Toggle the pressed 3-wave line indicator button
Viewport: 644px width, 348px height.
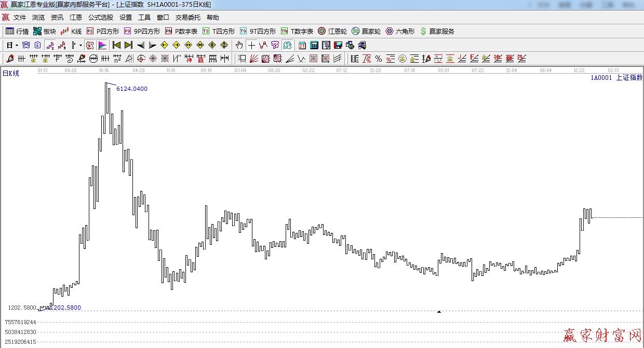pyautogui.click(x=50, y=45)
